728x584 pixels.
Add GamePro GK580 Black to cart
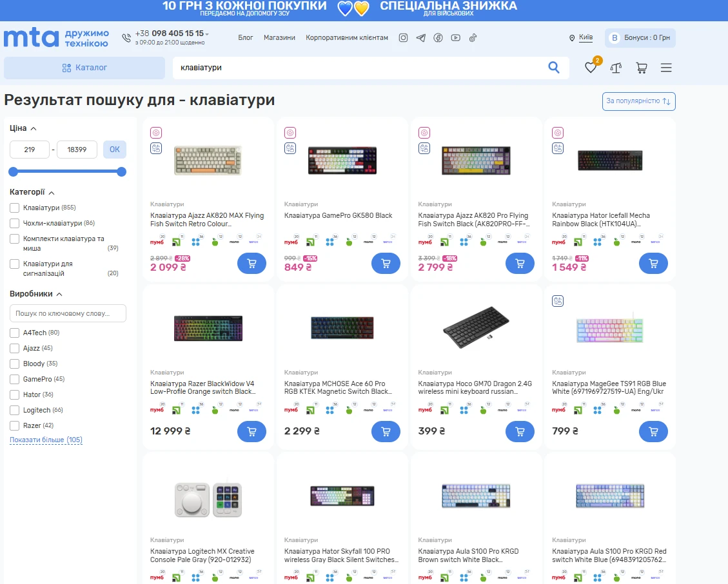[386, 263]
